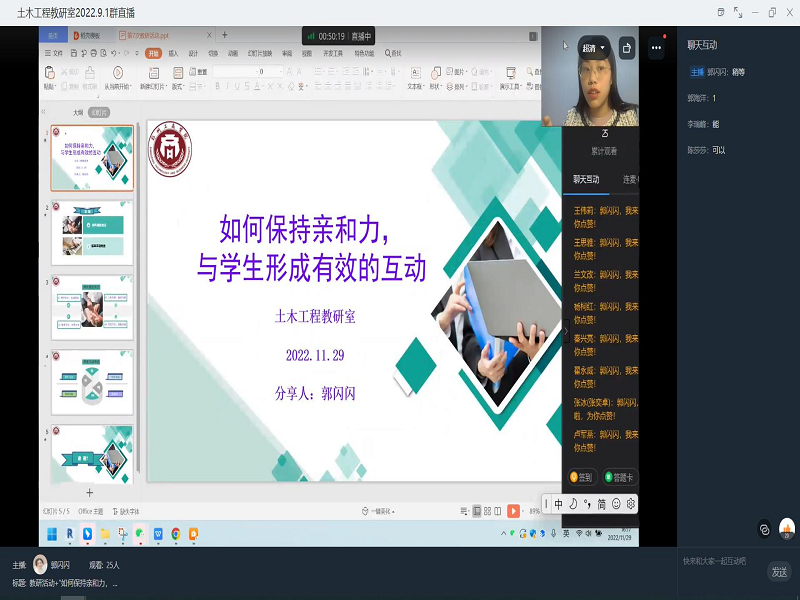Select slide 2 thumbnail in panel
The height and width of the screenshot is (600, 800).
(92, 233)
